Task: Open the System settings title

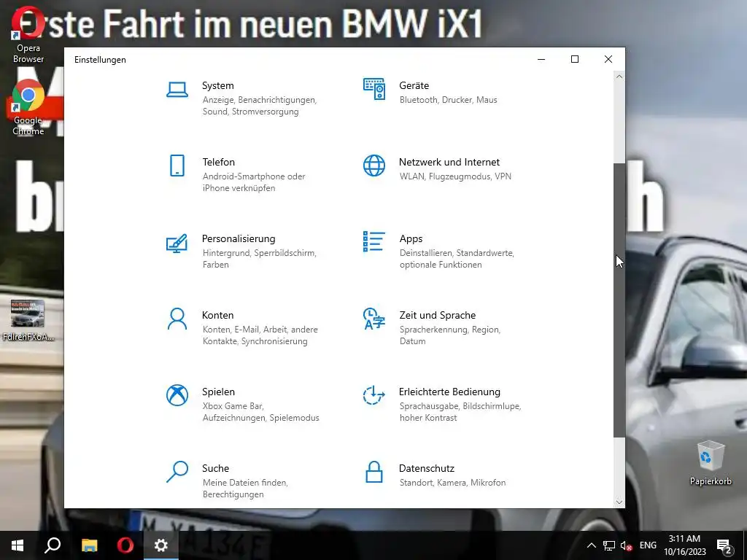Action: point(217,86)
